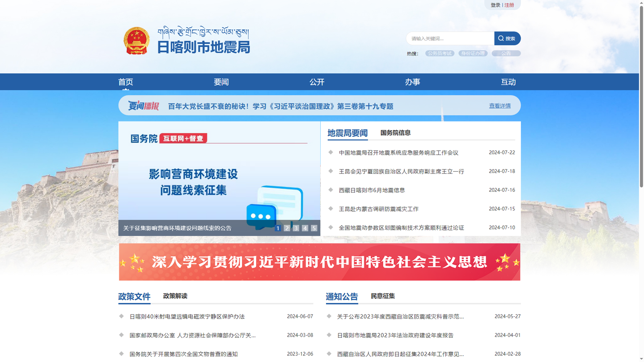Open the 登录 login link
644x362 pixels.
[x=495, y=5]
